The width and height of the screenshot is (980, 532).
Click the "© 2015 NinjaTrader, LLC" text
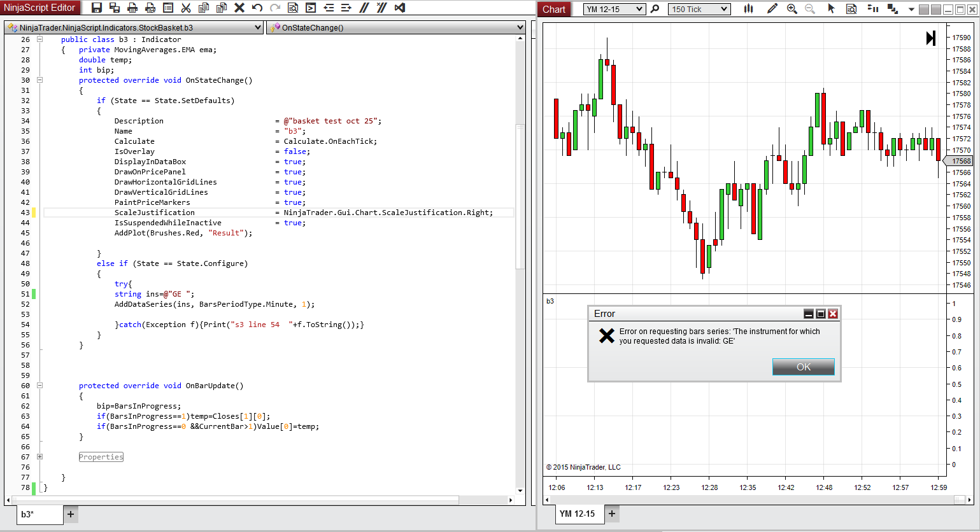pos(583,467)
